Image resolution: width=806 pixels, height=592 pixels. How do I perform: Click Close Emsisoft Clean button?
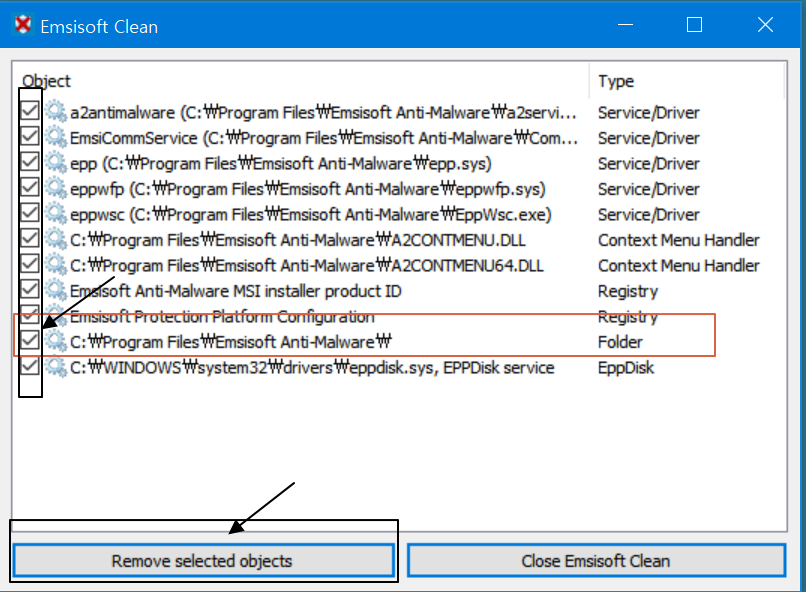(x=596, y=560)
